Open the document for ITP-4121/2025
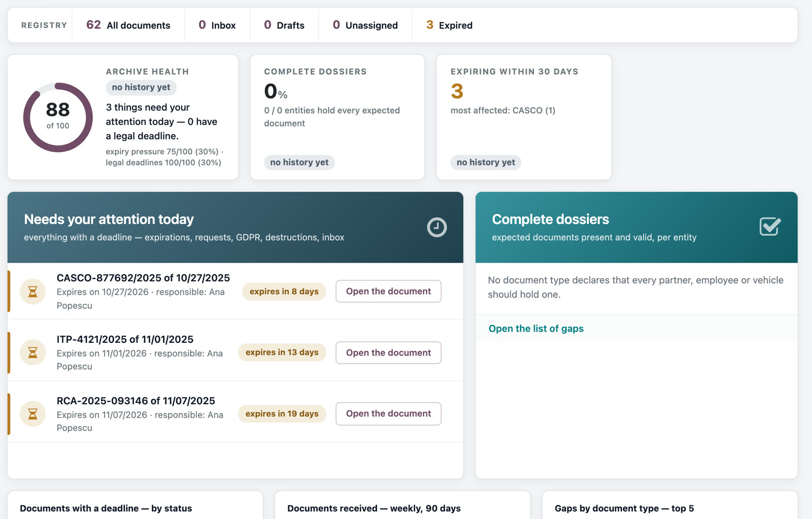812x519 pixels. coord(388,352)
